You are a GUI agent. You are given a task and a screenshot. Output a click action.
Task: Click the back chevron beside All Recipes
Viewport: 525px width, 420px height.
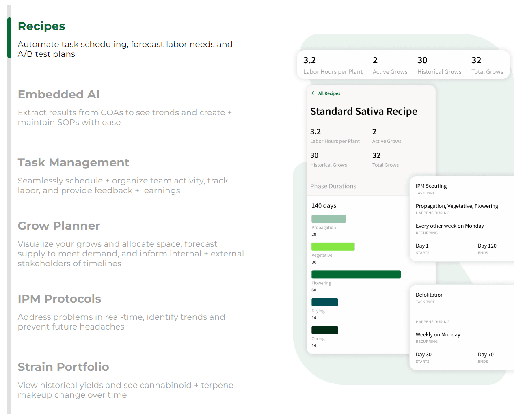(313, 93)
